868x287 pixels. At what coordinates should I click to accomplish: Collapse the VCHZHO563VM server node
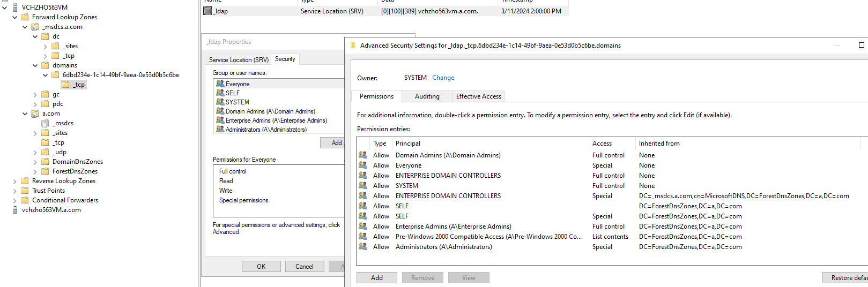[x=5, y=7]
